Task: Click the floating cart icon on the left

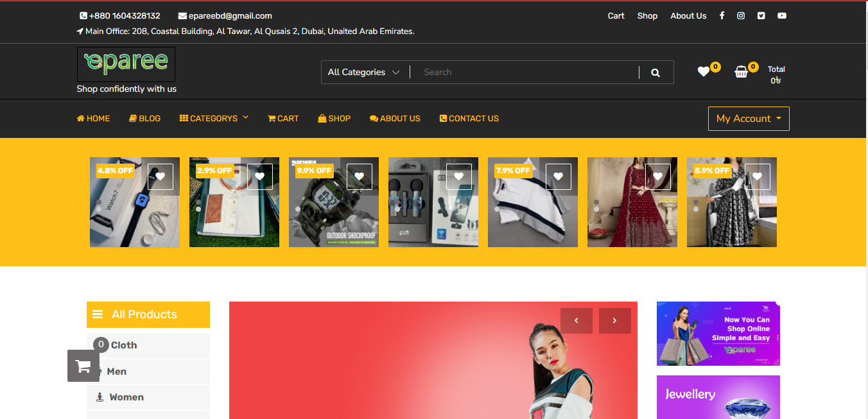Action: (x=83, y=366)
